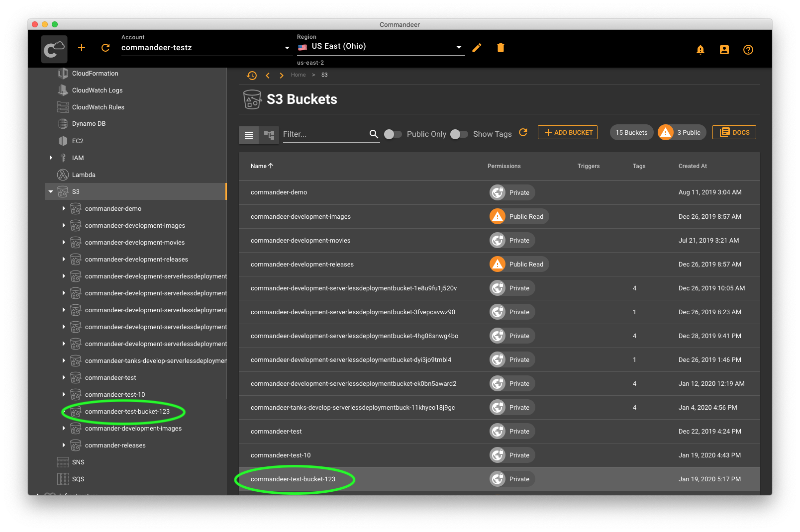Open commandeer-tanks-develop row in table

tap(499, 408)
